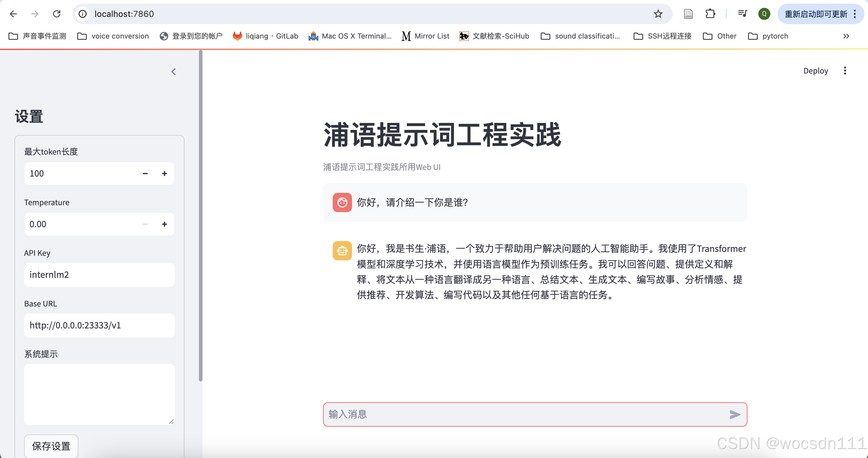Viewport: 868px width, 458px height.
Task: Click the site info icon in address bar
Action: click(82, 14)
